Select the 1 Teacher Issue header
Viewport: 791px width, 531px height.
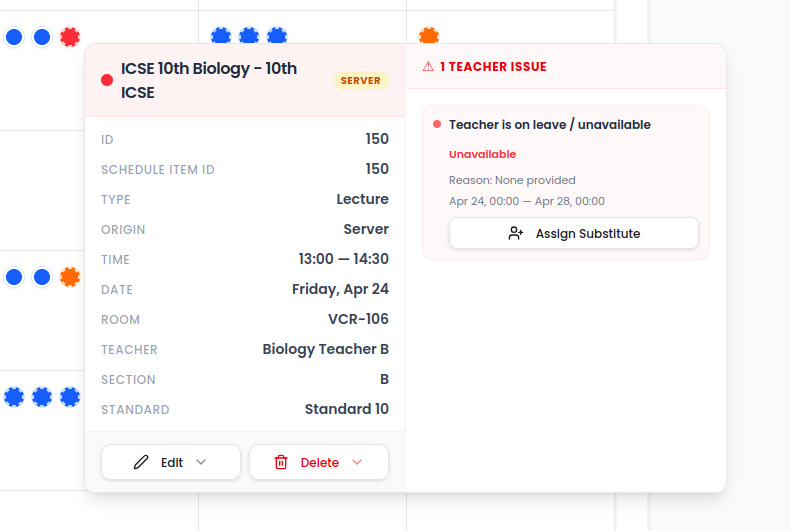pyautogui.click(x=493, y=67)
